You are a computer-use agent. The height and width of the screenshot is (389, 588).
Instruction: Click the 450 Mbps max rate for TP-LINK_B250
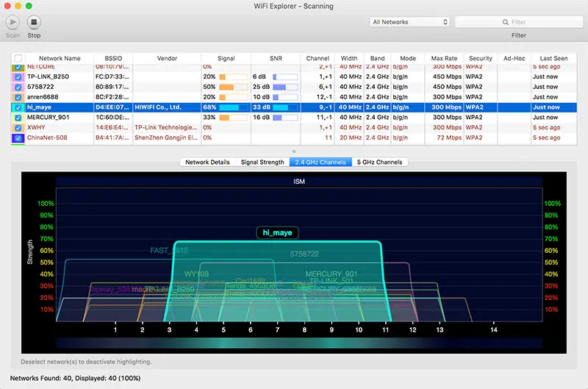coord(447,76)
